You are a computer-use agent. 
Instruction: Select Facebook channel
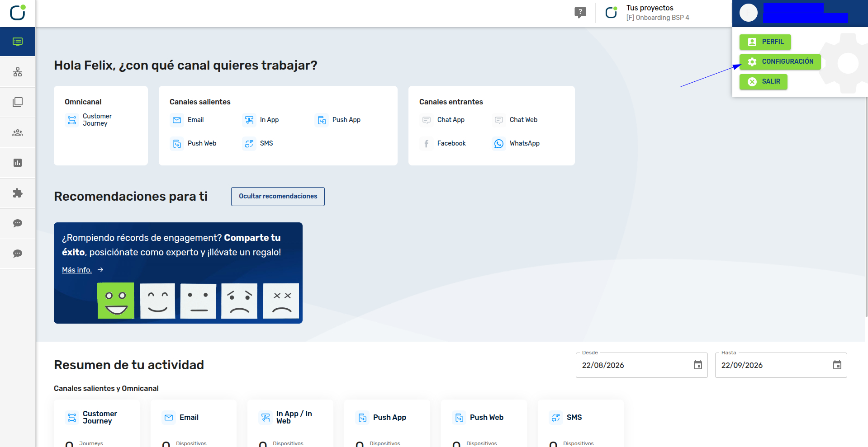click(443, 143)
